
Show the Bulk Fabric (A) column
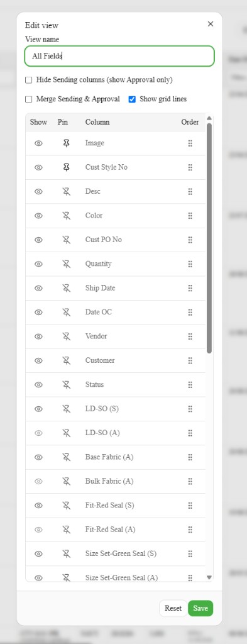click(x=38, y=481)
